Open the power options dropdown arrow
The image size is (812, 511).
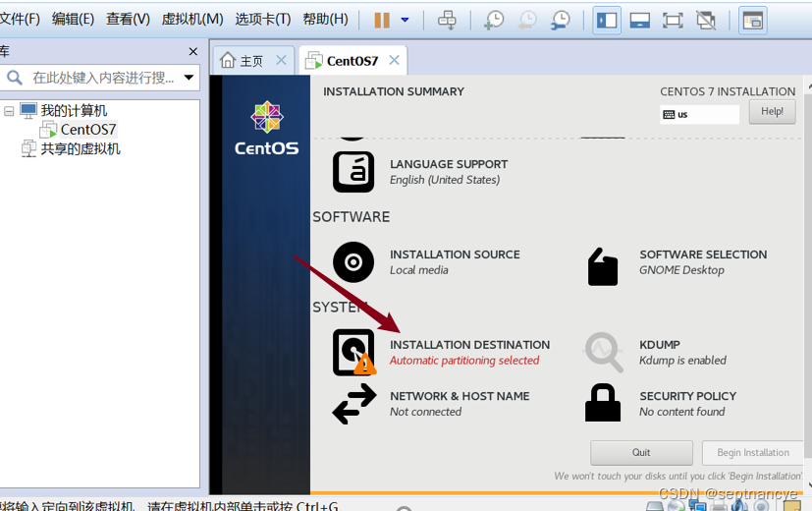click(405, 21)
